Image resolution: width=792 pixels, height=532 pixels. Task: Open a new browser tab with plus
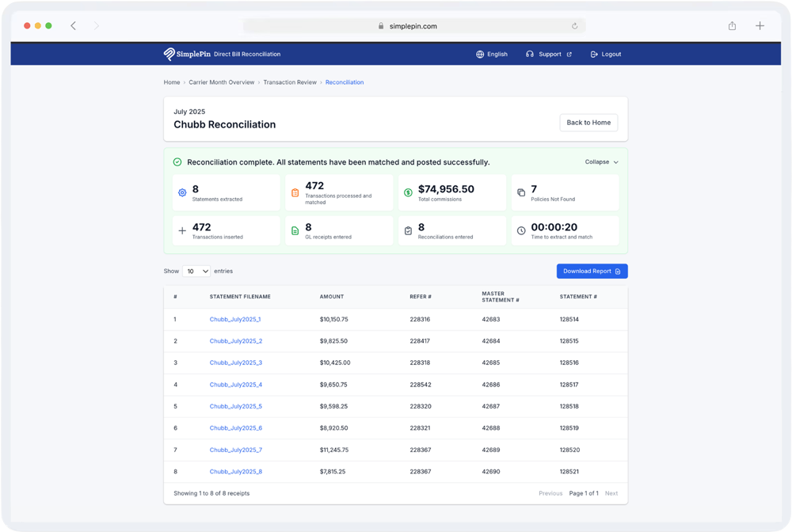coord(760,26)
